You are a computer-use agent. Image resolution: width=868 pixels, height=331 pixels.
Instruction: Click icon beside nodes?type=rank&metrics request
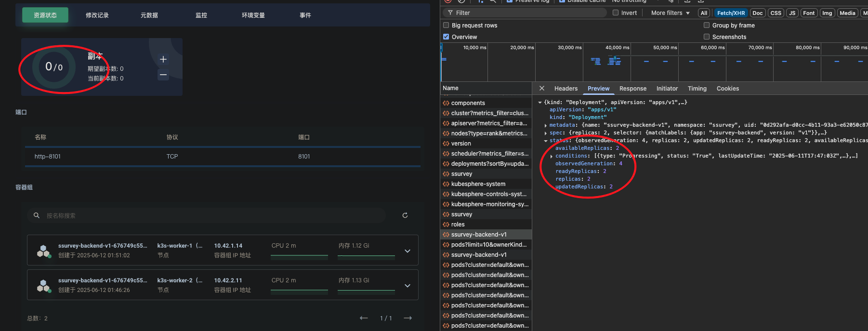tap(446, 133)
